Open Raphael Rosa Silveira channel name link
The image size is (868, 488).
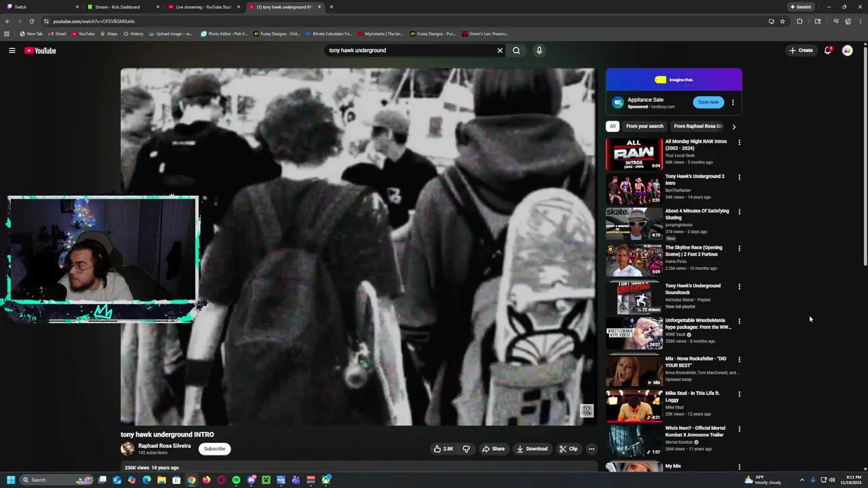pos(164,446)
